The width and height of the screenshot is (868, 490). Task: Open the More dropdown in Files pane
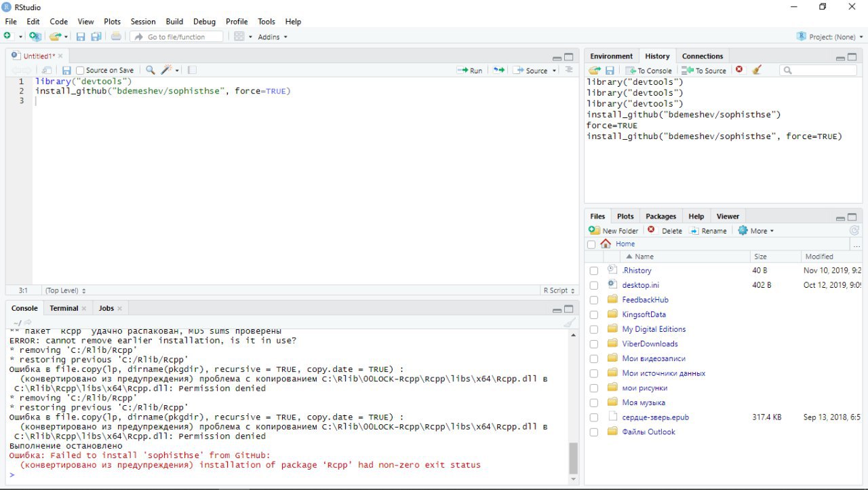click(x=756, y=231)
